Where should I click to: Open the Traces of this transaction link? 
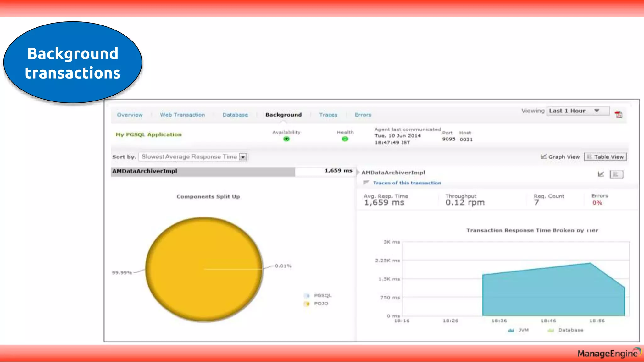407,183
